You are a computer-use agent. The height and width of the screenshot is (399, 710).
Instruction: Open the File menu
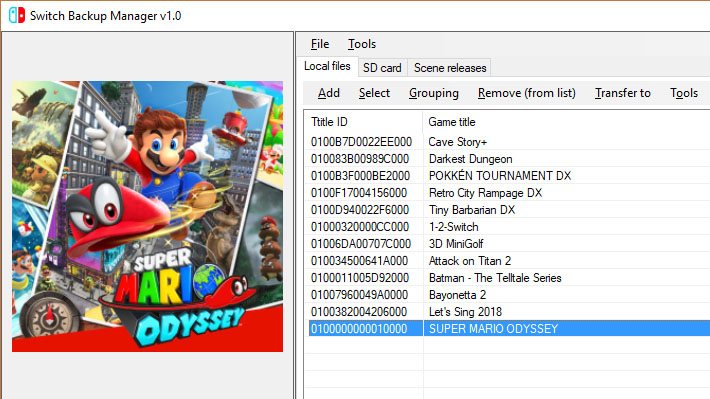(320, 44)
